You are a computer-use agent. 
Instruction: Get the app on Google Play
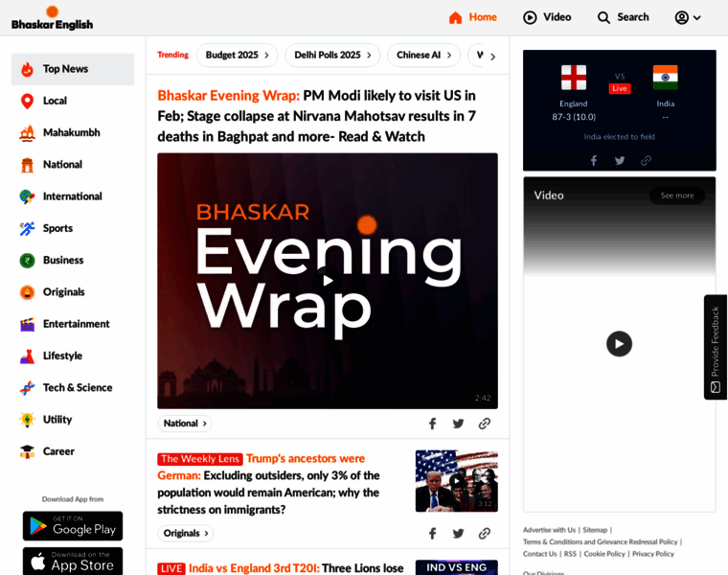pos(73,526)
